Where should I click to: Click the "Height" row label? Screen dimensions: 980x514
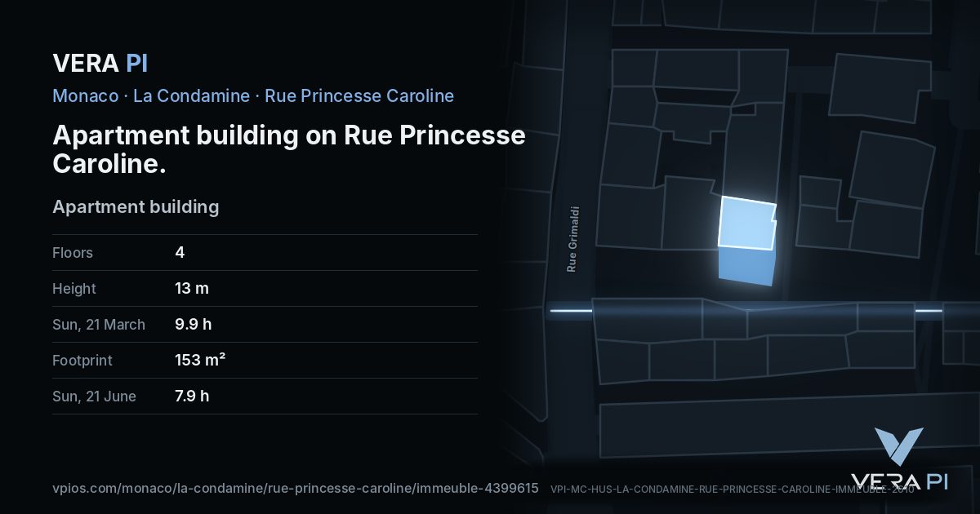click(74, 289)
